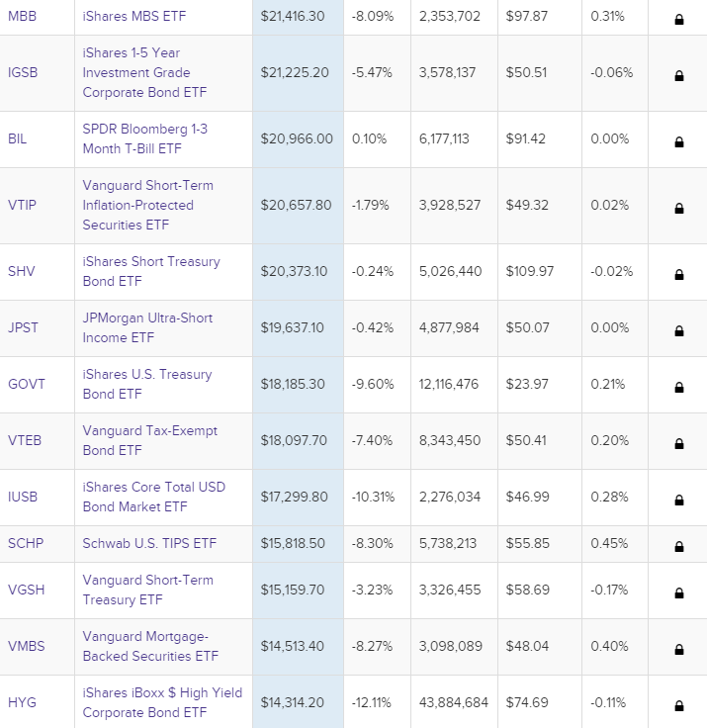
Task: Click the lock icon in the MBB row
Action: coord(678,19)
